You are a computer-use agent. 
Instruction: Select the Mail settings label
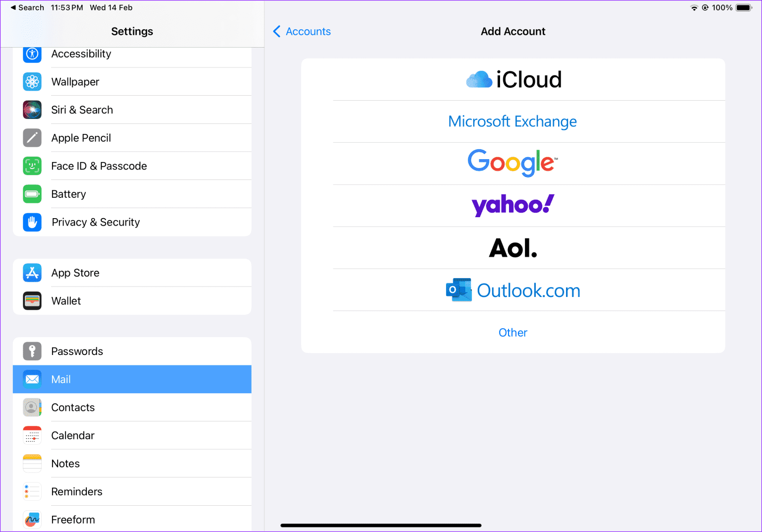[61, 379]
